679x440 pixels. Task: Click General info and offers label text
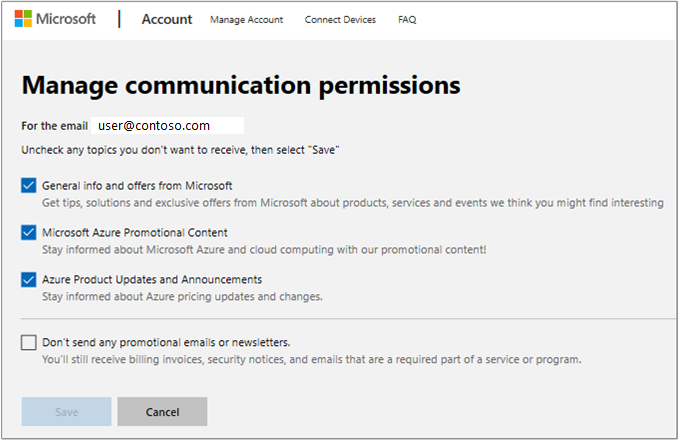(137, 186)
